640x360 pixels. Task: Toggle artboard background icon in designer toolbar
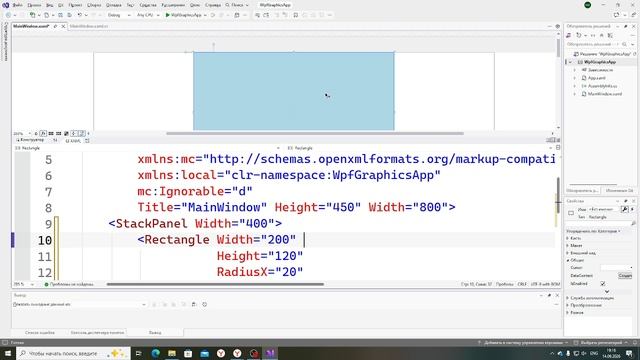point(66,133)
